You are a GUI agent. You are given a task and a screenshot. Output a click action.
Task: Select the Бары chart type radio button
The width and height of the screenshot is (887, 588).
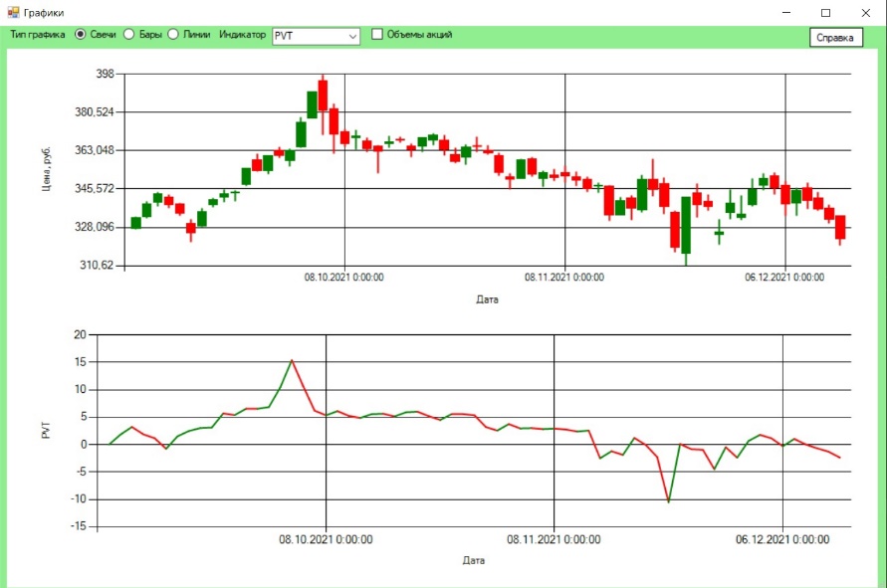[129, 35]
